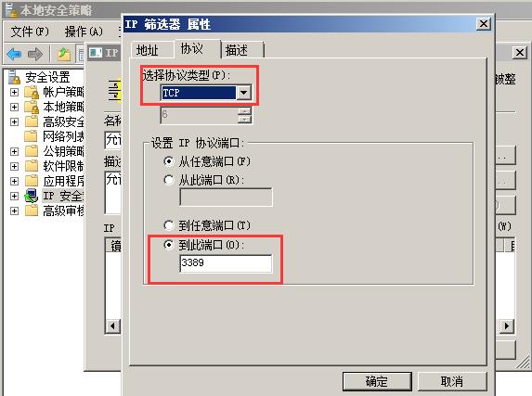
Task: Click the 确定 button
Action: (x=377, y=381)
